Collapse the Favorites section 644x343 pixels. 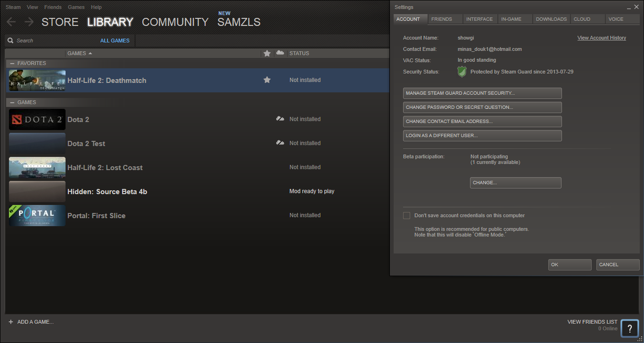pyautogui.click(x=12, y=63)
